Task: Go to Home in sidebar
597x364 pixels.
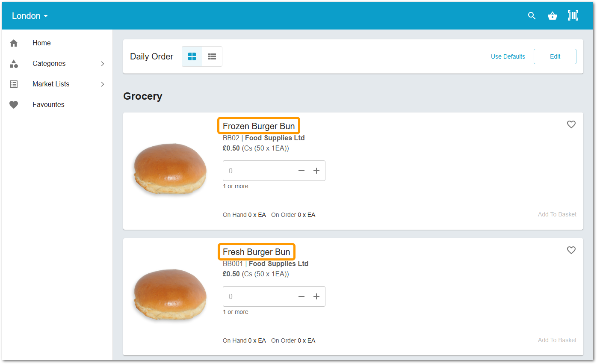Action: [x=41, y=43]
